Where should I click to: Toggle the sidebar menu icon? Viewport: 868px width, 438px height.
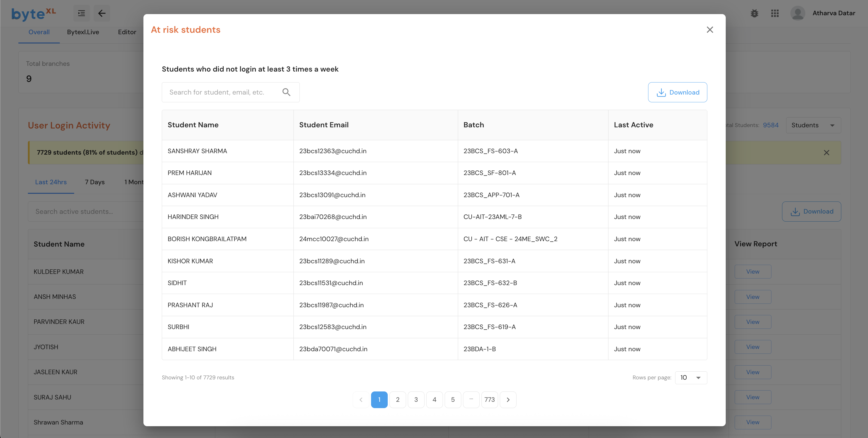(82, 13)
